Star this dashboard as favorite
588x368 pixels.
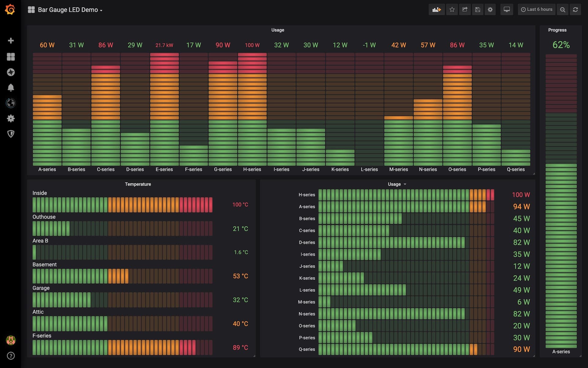click(x=452, y=10)
